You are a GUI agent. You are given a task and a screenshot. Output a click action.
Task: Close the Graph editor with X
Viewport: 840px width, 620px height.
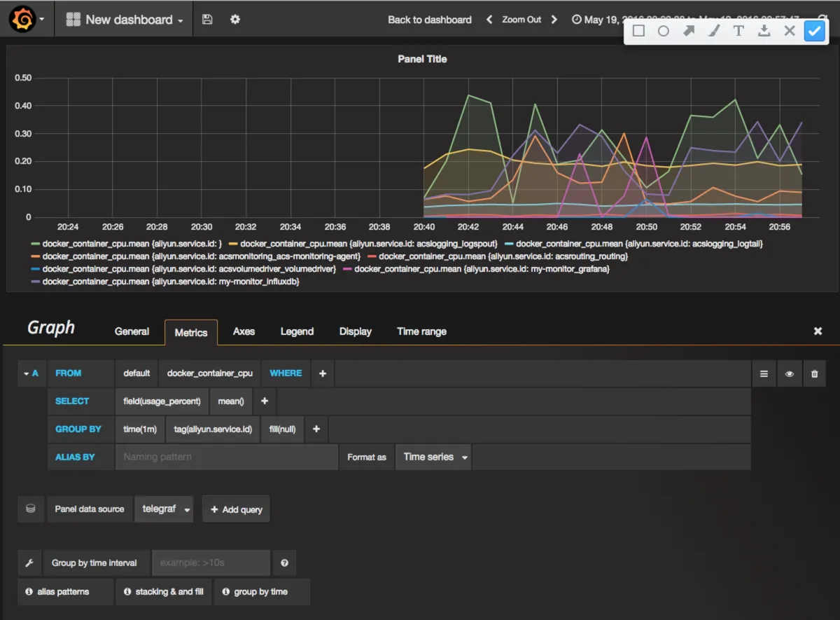coord(818,331)
